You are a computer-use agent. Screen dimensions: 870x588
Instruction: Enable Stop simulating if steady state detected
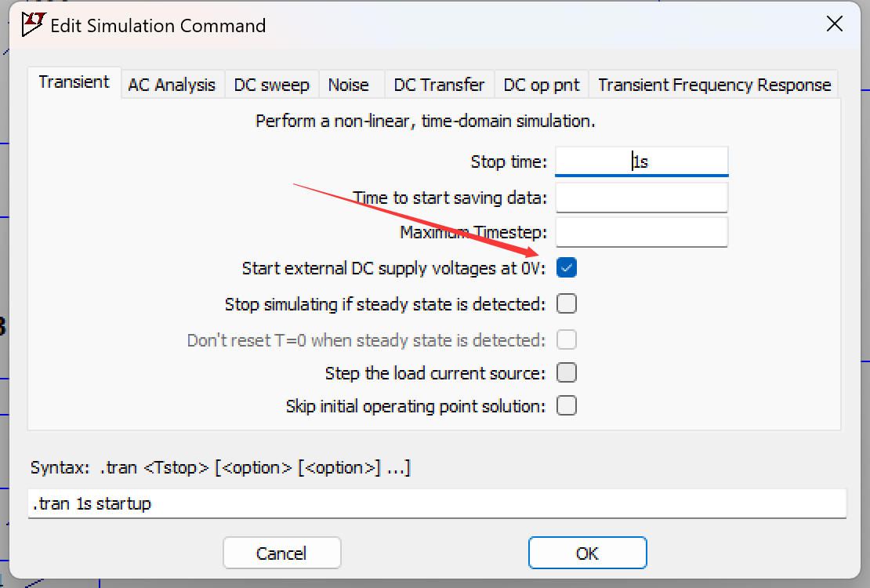[567, 303]
